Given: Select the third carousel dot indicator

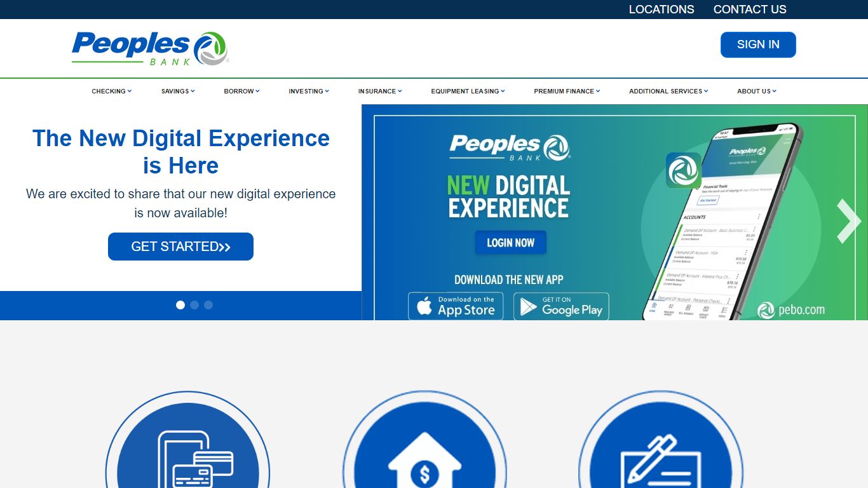Looking at the screenshot, I should (x=208, y=305).
